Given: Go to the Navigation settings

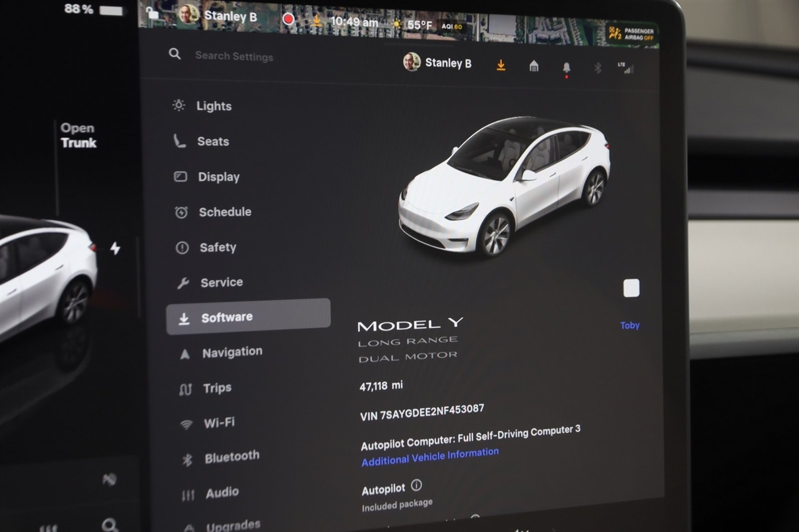Looking at the screenshot, I should [232, 353].
